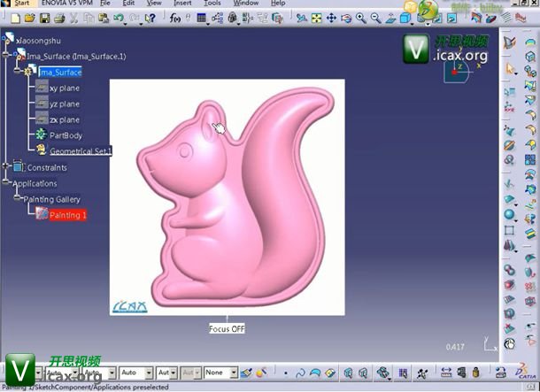Open the Formula f(x) tool
This screenshot has width=540, height=392.
coord(175,18)
